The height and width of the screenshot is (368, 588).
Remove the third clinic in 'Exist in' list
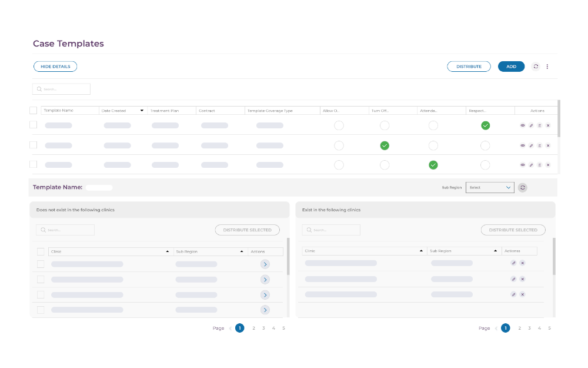click(x=522, y=294)
